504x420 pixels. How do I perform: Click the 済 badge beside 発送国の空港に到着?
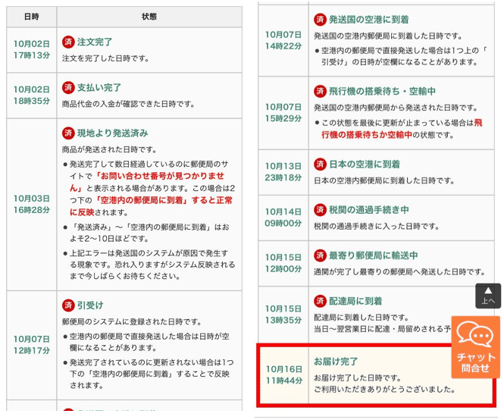pyautogui.click(x=320, y=19)
